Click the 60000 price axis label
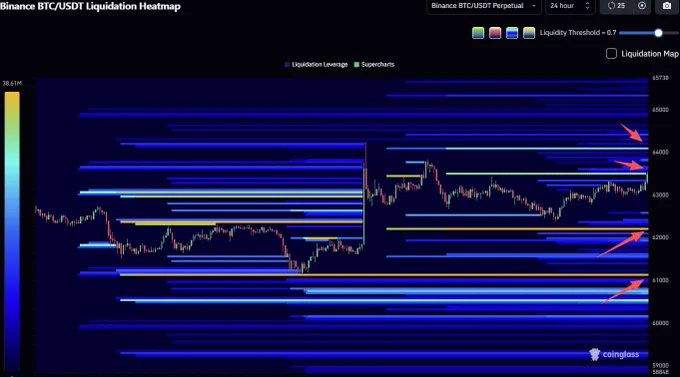 pos(660,323)
